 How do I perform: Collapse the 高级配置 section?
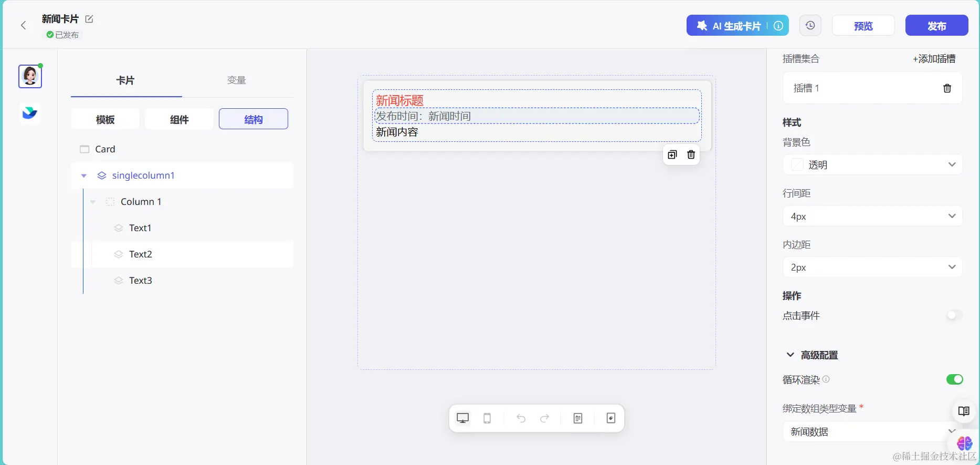790,355
